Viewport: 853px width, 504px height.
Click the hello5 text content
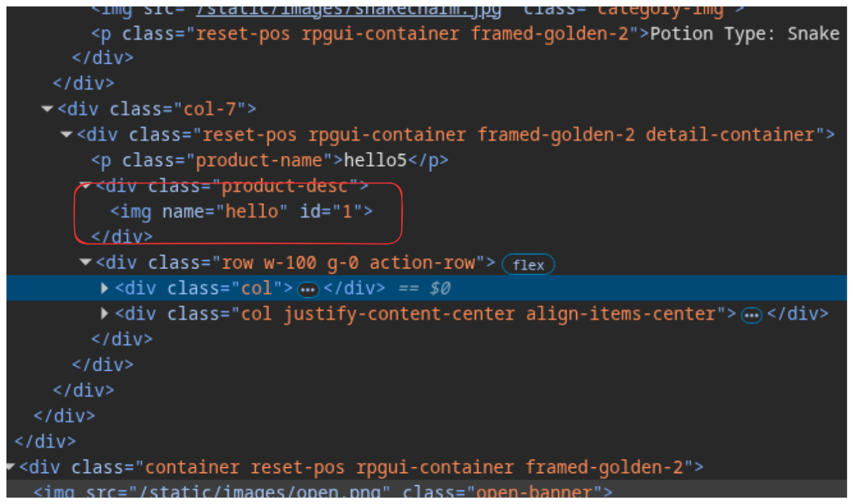click(375, 160)
